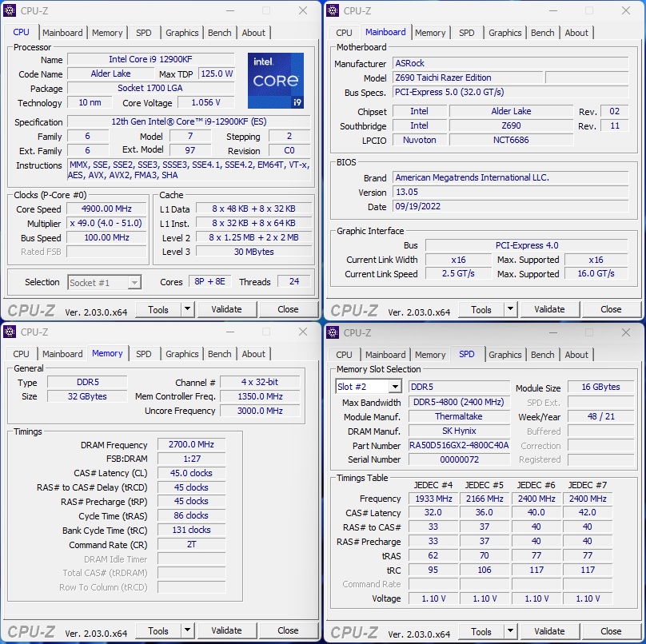Click the Intel Core i9 logo image
The width and height of the screenshot is (646, 644).
pyautogui.click(x=275, y=81)
